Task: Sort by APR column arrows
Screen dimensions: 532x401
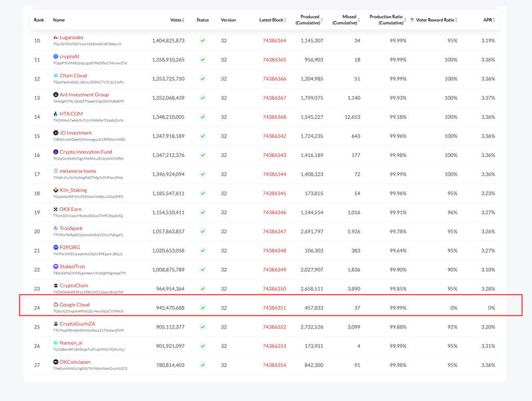Action: (x=493, y=20)
